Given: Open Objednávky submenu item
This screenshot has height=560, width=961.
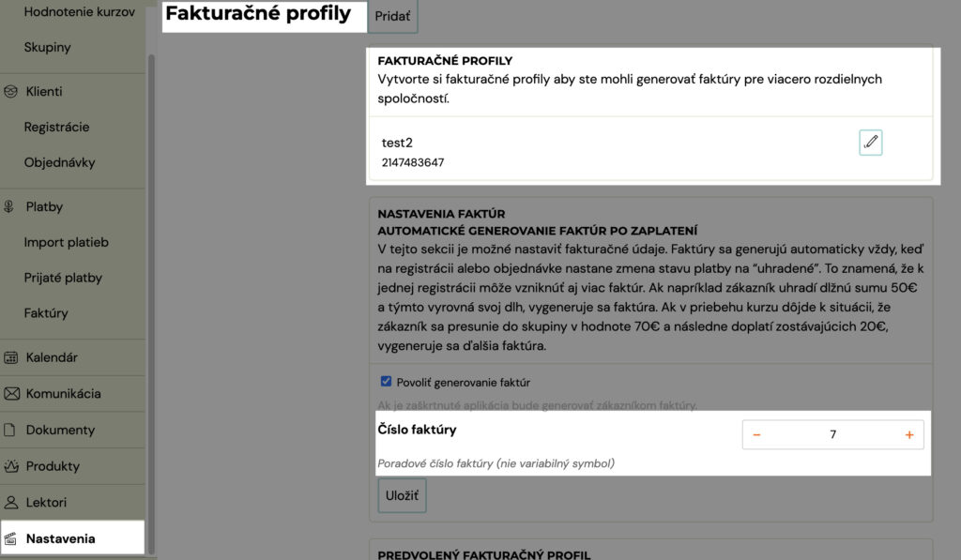Looking at the screenshot, I should click(x=59, y=162).
